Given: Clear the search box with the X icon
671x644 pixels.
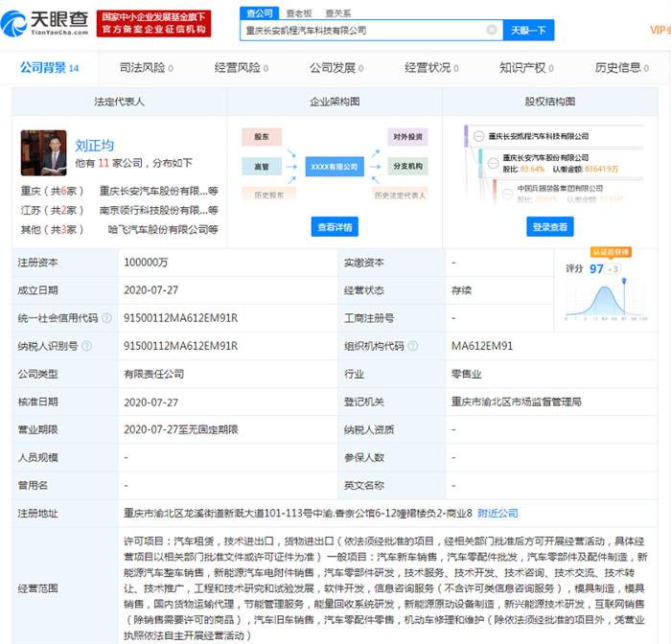Looking at the screenshot, I should click(x=492, y=30).
